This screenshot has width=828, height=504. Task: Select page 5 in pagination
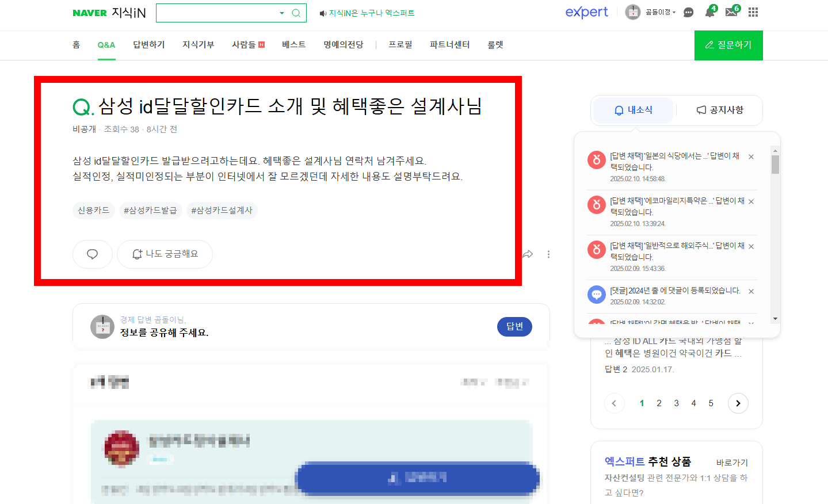click(711, 403)
